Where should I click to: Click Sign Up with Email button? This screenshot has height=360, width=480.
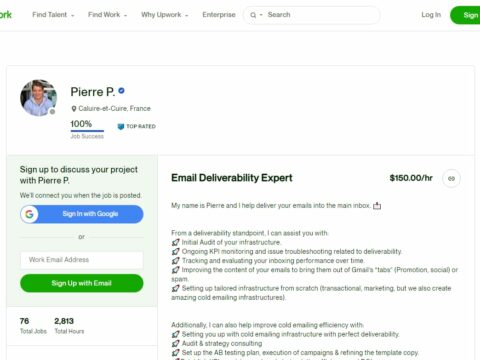click(x=82, y=283)
